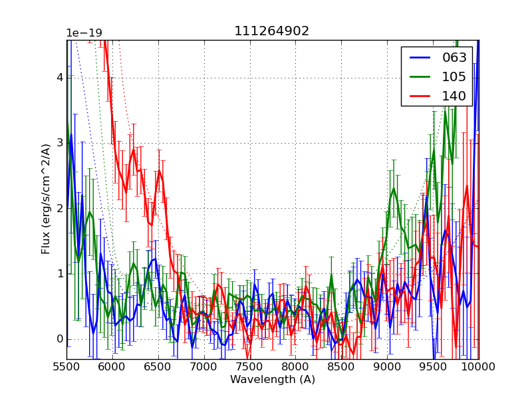Click the Flux (erg/s/cm^2/A) axis label
Image resolution: width=532 pixels, height=399 pixels.
[x=46, y=199]
